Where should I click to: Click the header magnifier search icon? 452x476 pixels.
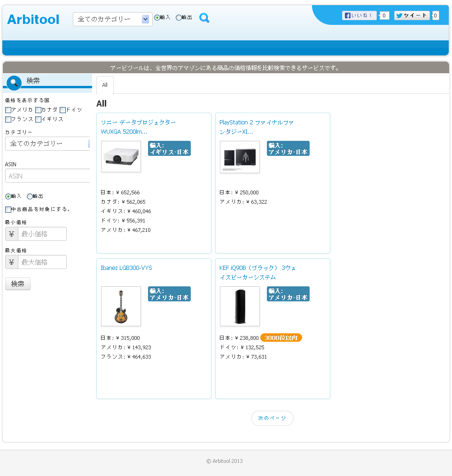pyautogui.click(x=204, y=18)
